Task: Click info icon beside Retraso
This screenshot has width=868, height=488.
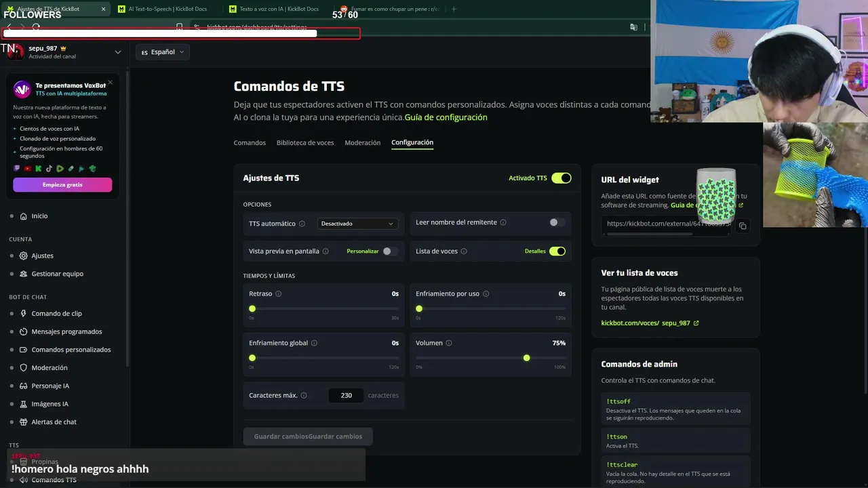Action: coord(279,294)
